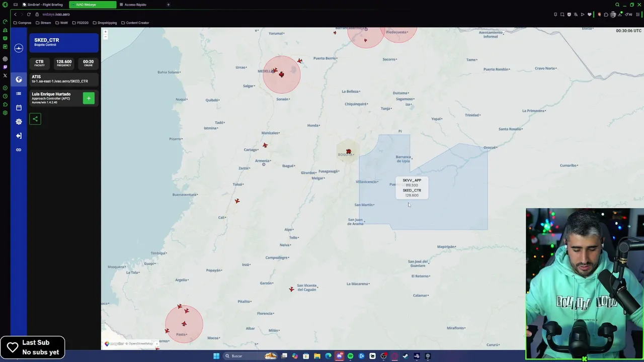The width and height of the screenshot is (644, 362).
Task: Open browser downloads icon in toolbar
Action: [x=620, y=14]
